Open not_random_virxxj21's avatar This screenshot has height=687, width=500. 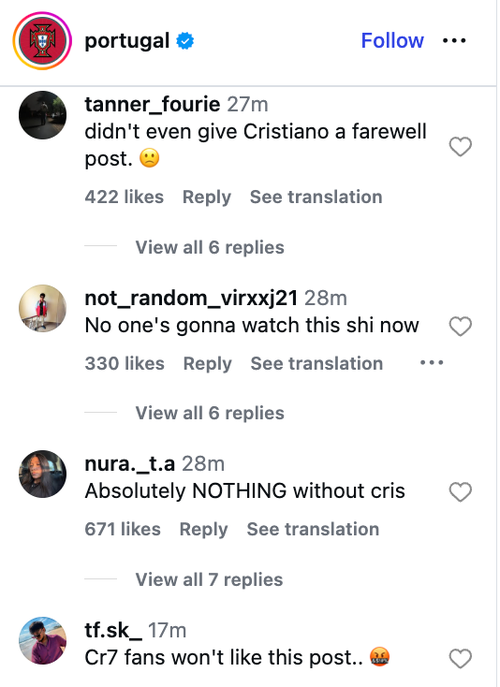43,308
